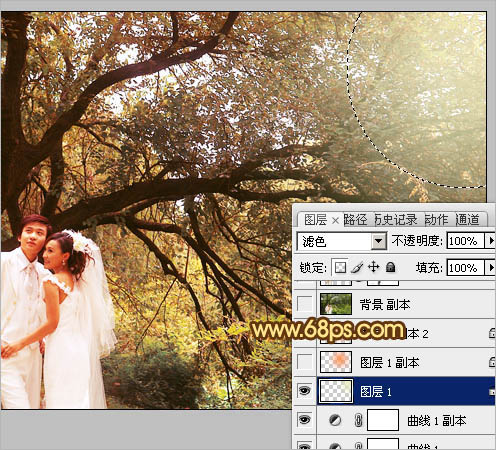Click the lock icon on 图层 1 副本 row
Image resolution: width=496 pixels, height=450 pixels.
(x=492, y=362)
